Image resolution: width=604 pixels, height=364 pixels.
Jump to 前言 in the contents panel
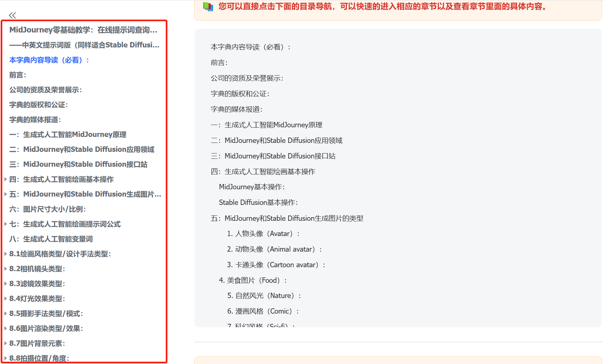coord(219,63)
